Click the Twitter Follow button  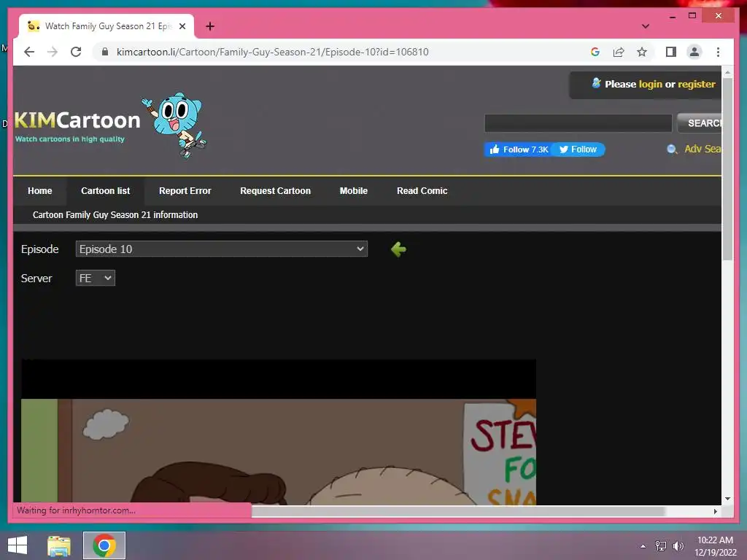[578, 149]
